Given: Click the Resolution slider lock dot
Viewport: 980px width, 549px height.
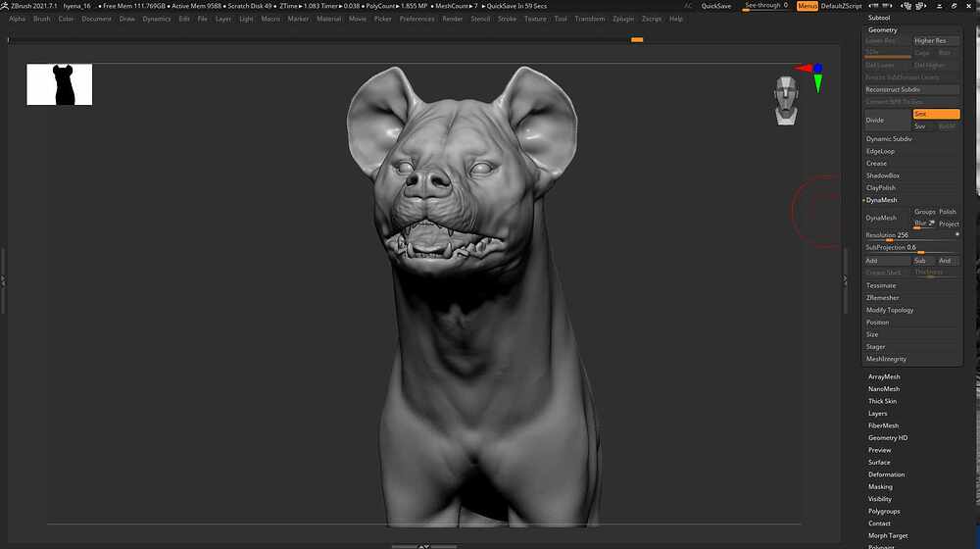Looking at the screenshot, I should click(956, 234).
